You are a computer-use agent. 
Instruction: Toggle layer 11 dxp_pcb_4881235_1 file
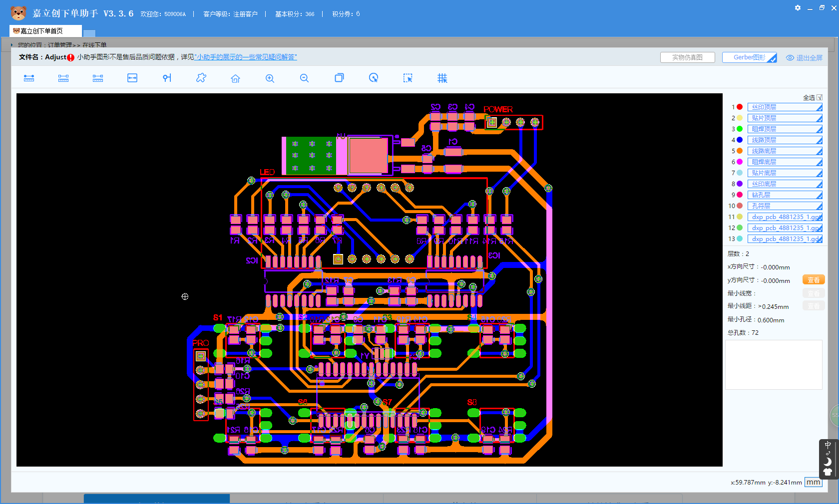(x=785, y=217)
